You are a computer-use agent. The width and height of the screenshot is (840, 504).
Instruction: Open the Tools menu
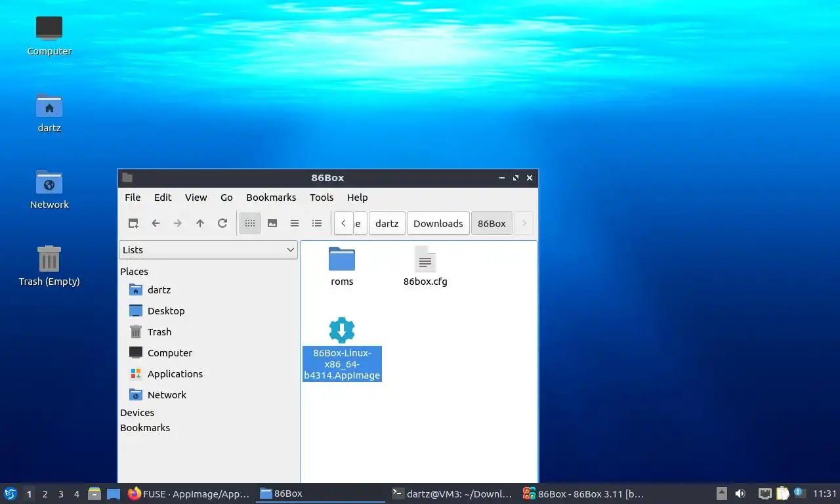coord(322,197)
